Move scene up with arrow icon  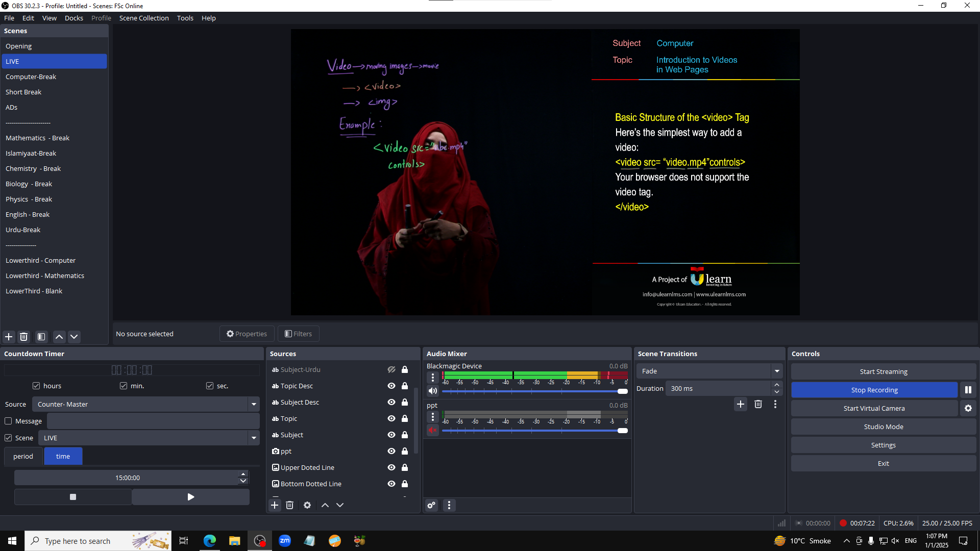(59, 337)
